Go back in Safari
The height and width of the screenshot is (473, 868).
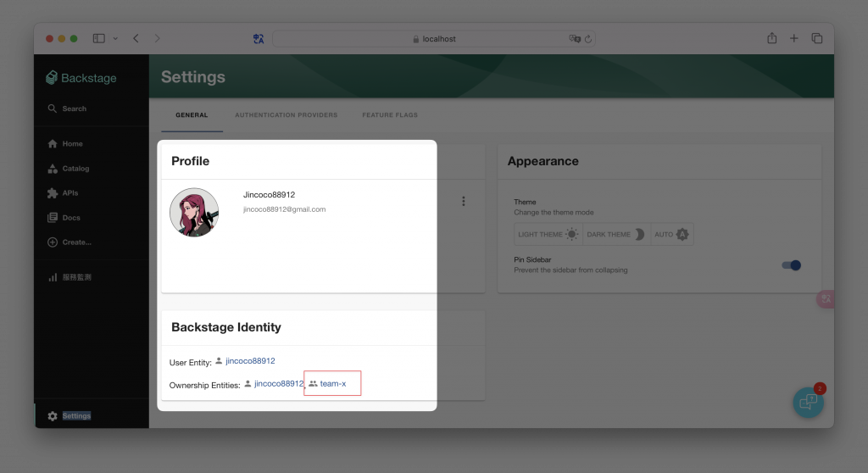tap(136, 38)
